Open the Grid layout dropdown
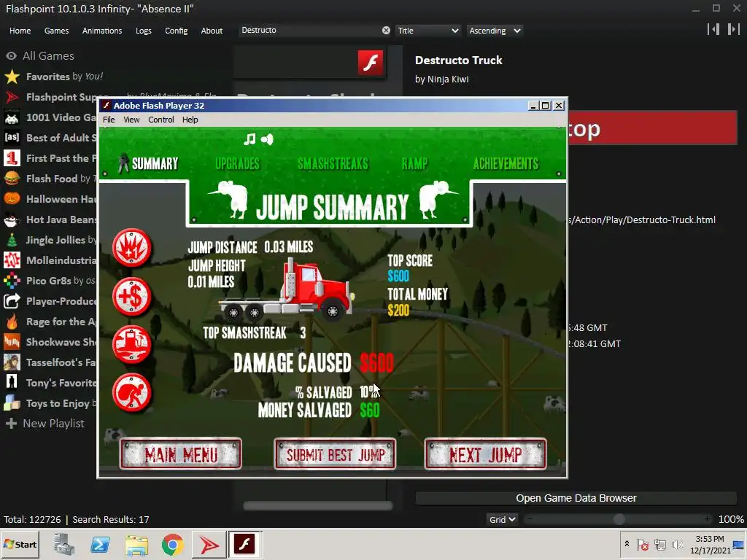The width and height of the screenshot is (747, 560). (502, 519)
